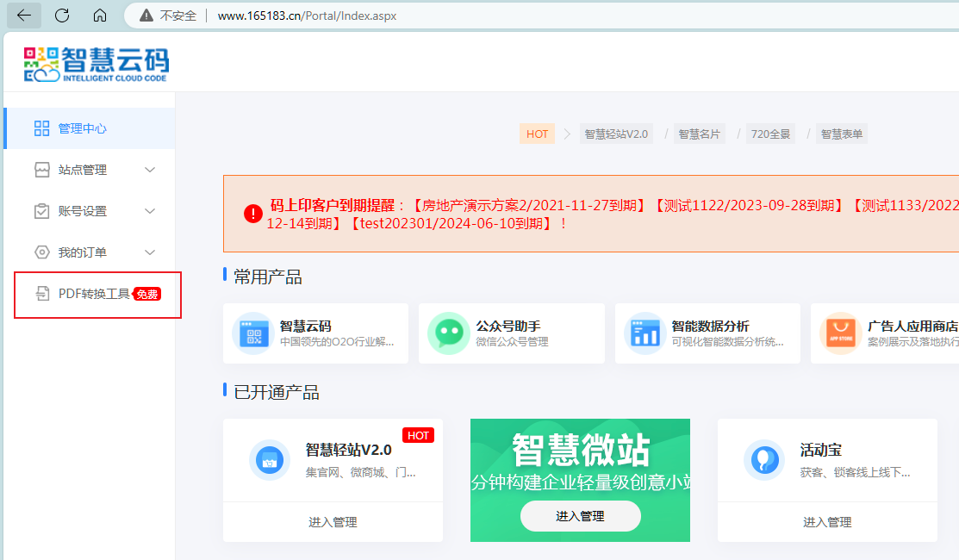Click the 智能数据分析 chart icon
This screenshot has height=560, width=959.
click(x=645, y=333)
